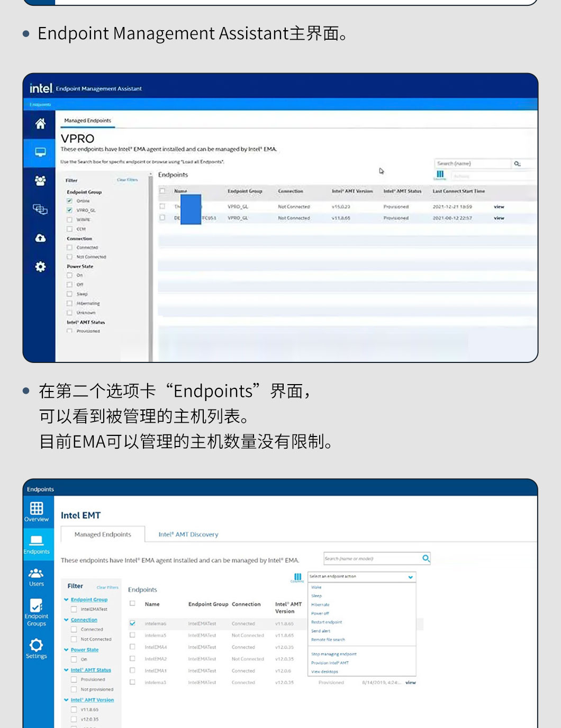Switch to Intel AMT Discovery tab
This screenshot has width=561, height=728.
(x=188, y=534)
